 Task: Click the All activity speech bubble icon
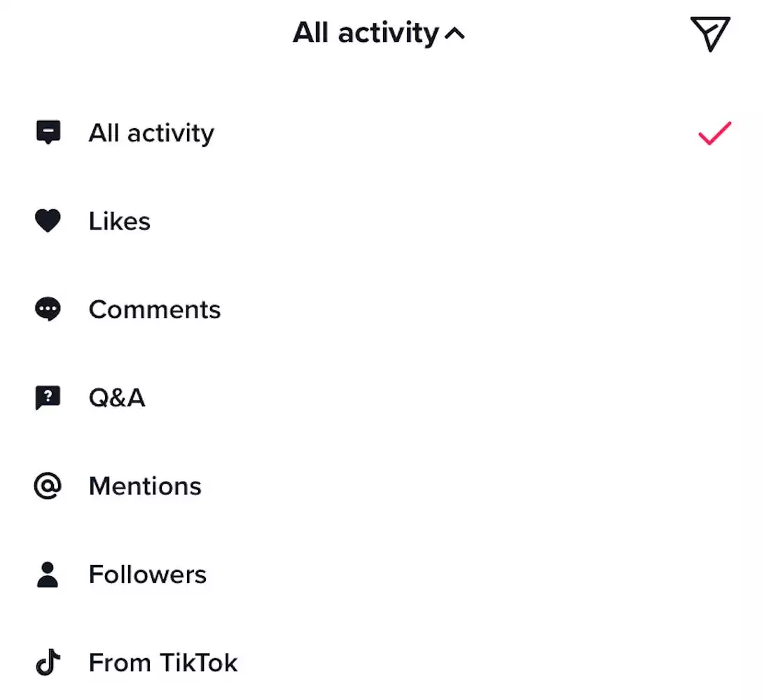[48, 132]
